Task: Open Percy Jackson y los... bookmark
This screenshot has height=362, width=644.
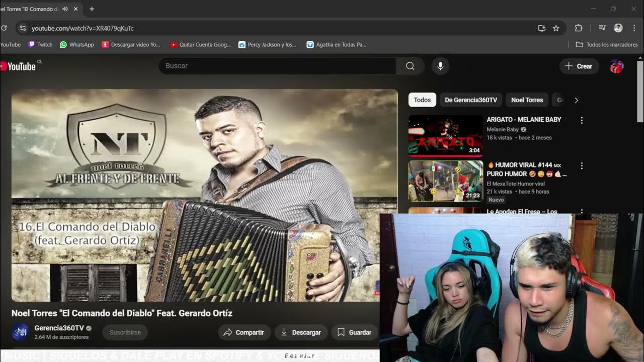Action: click(268, 45)
